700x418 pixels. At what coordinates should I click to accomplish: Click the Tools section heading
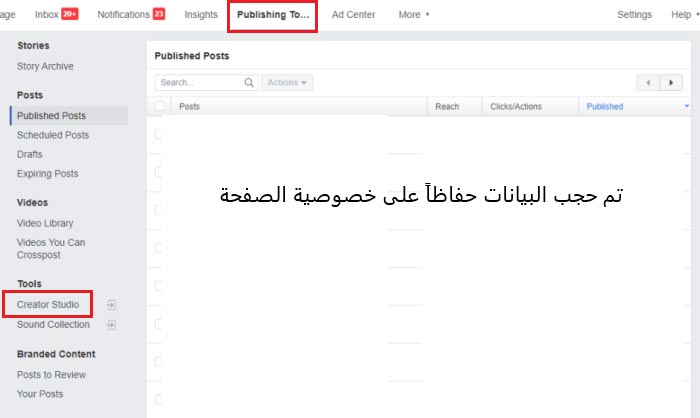[x=29, y=284]
